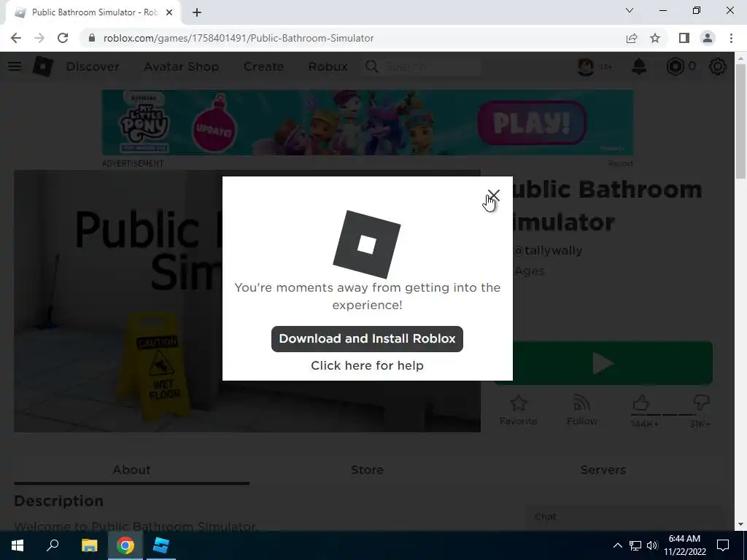Dislike the game with thumbs down

[701, 402]
